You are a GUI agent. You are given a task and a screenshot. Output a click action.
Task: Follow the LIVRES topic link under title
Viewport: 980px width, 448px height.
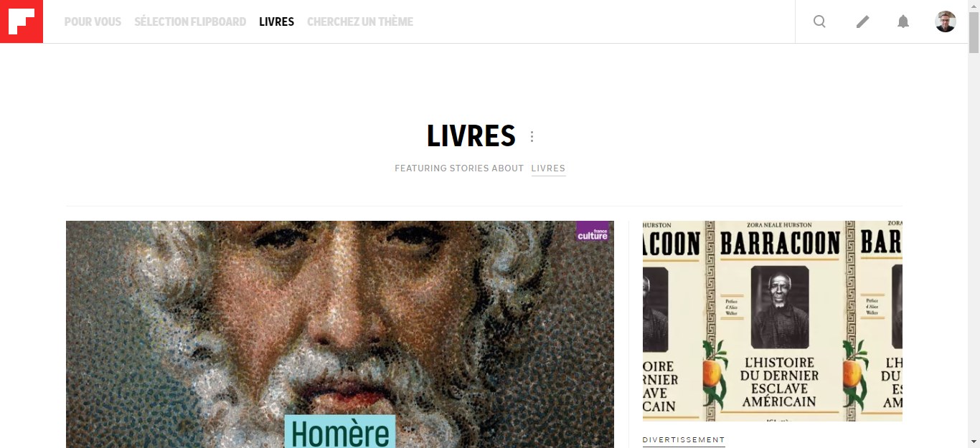[548, 168]
